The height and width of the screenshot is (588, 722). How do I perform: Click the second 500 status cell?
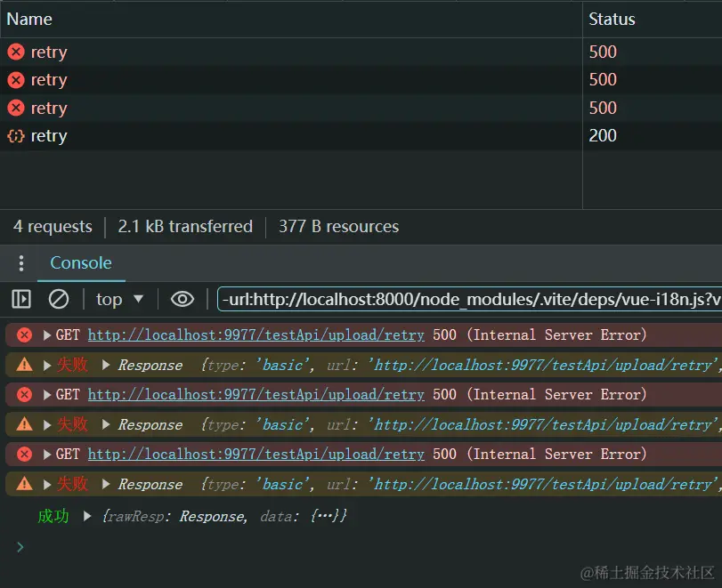click(603, 79)
